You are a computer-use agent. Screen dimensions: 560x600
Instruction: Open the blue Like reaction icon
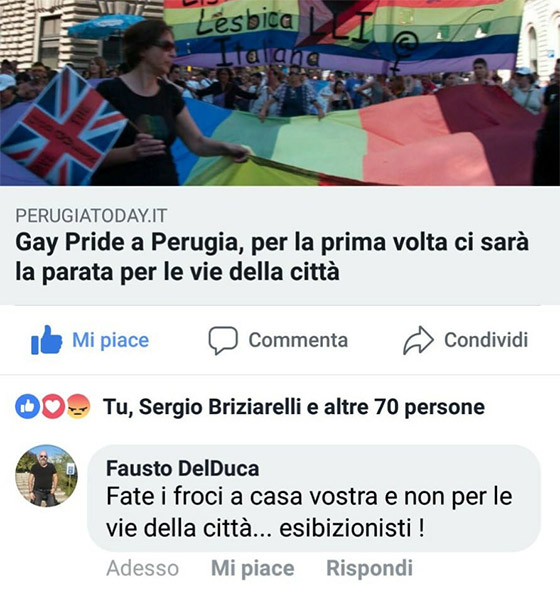click(x=28, y=406)
